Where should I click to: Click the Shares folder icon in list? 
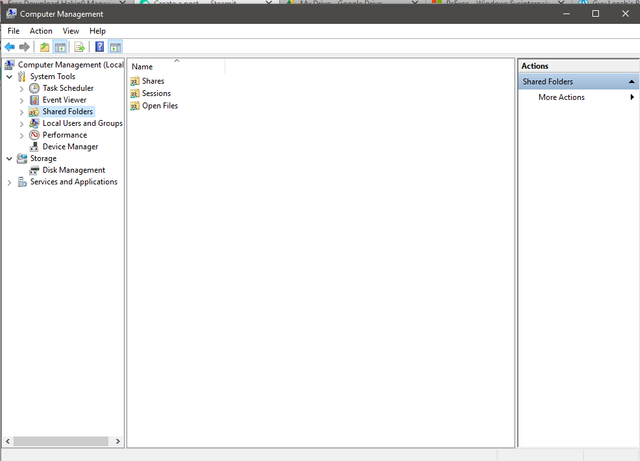point(135,81)
